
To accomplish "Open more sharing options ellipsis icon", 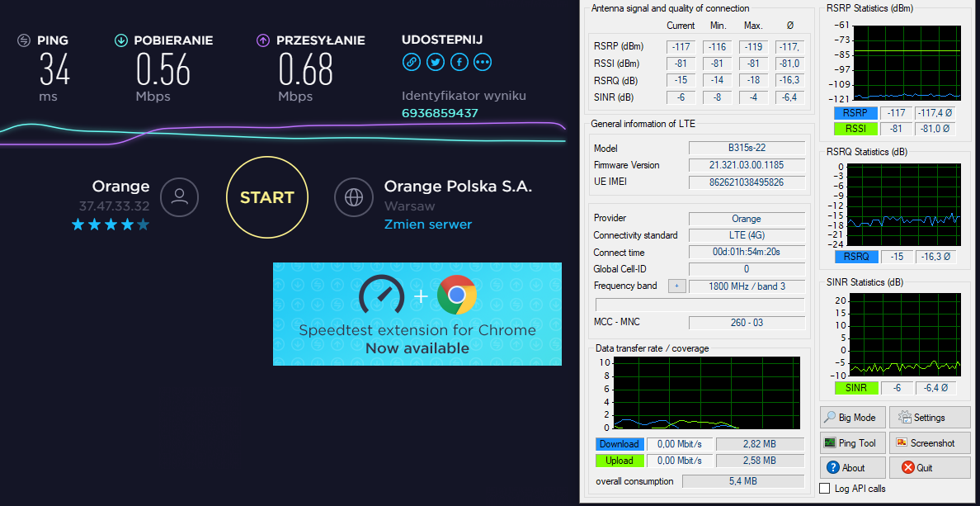I will coord(483,62).
